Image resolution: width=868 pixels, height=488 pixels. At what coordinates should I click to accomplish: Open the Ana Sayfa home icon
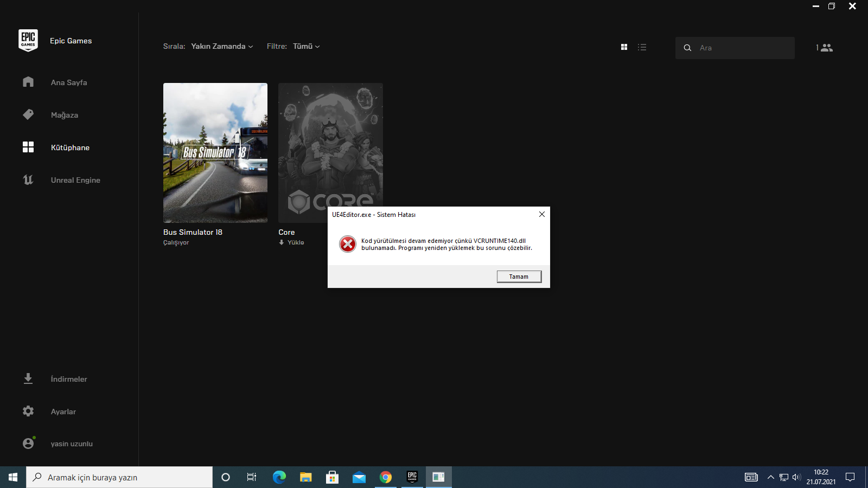point(28,82)
